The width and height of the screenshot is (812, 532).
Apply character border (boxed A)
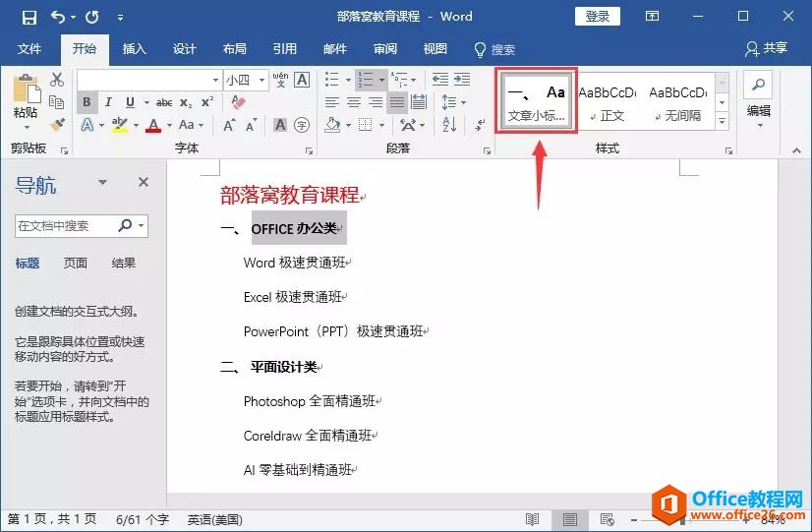pos(302,80)
